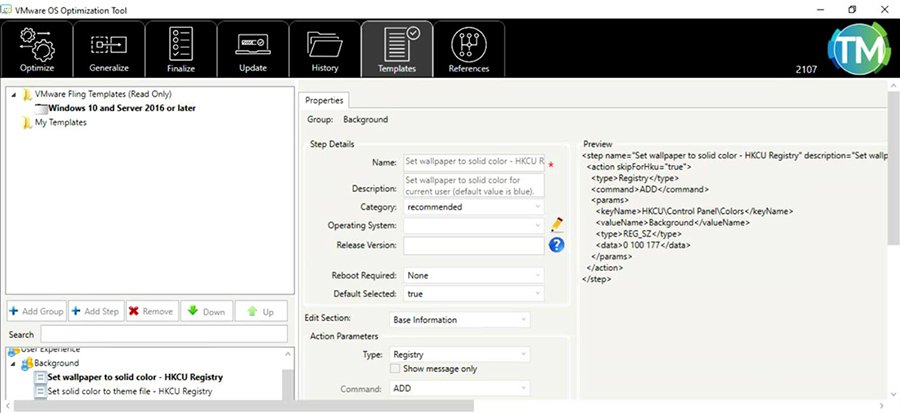Open the Finalize checklist section
The image size is (900, 413).
click(x=181, y=50)
